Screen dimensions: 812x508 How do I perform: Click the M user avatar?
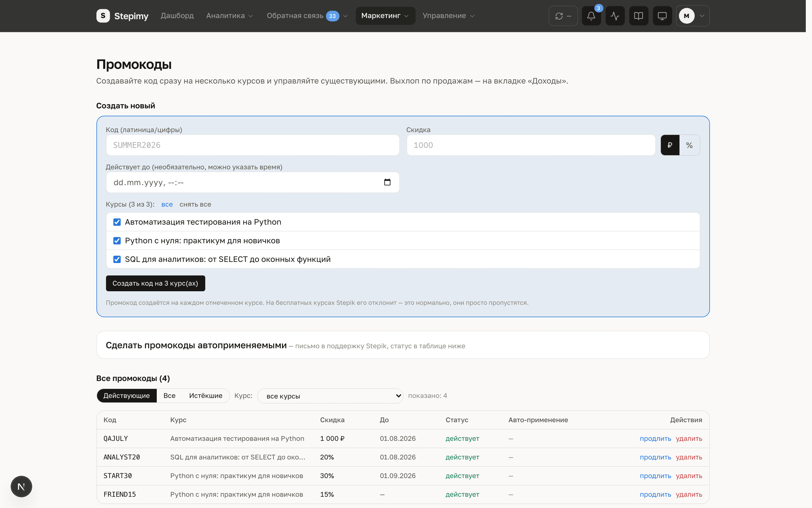pos(686,16)
